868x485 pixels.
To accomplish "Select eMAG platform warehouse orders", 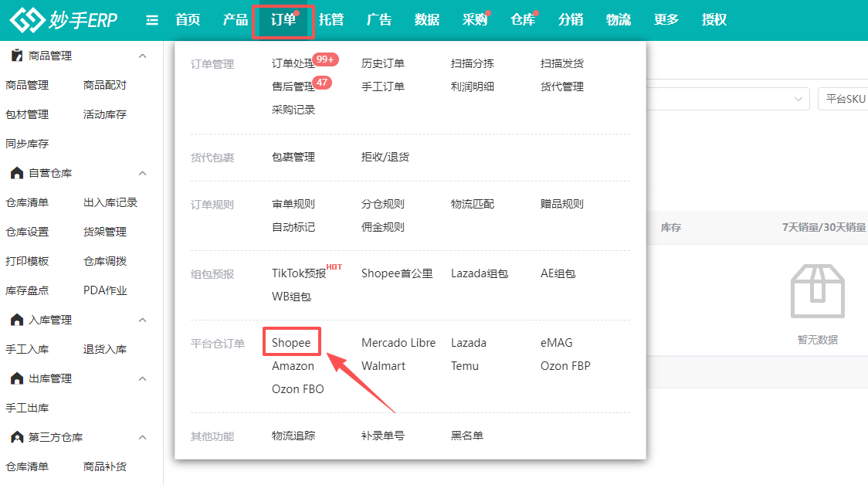I will pos(556,343).
